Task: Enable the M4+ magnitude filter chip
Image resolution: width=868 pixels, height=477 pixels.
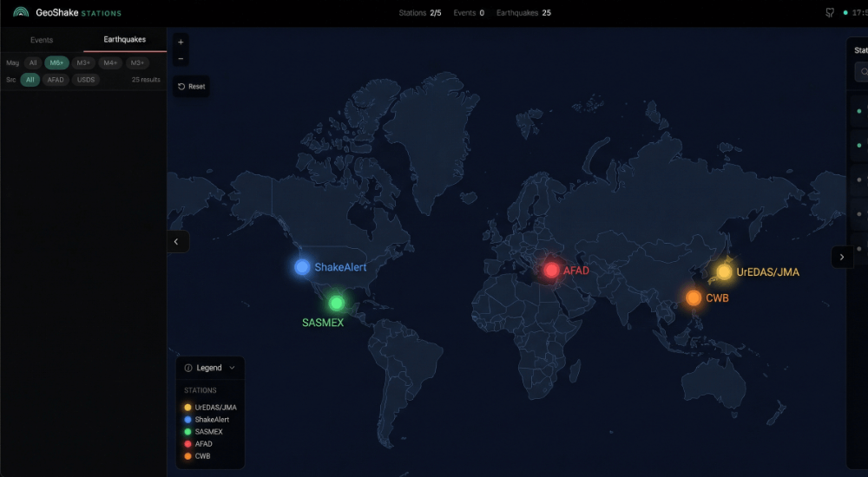Action: pyautogui.click(x=109, y=62)
